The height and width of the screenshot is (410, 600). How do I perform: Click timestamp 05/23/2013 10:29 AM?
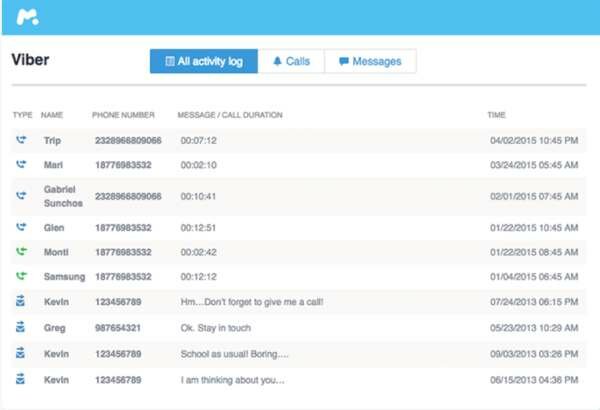click(534, 328)
